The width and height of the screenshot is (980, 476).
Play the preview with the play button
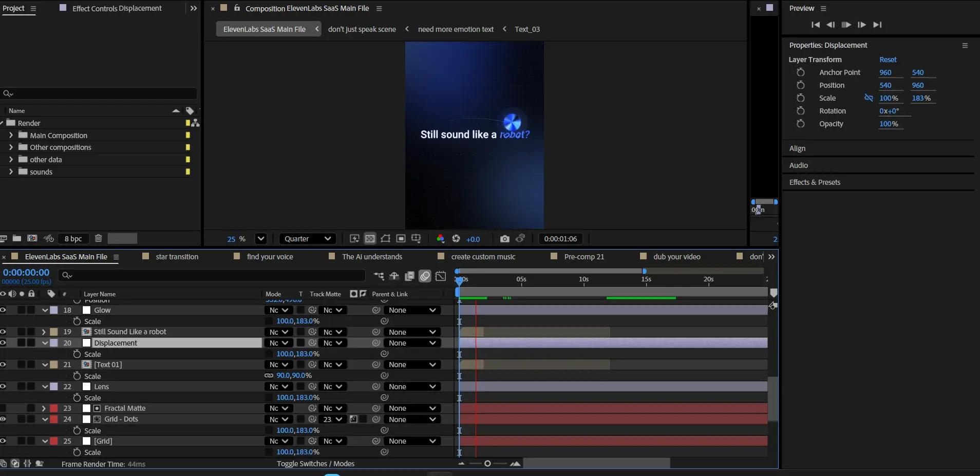(846, 25)
